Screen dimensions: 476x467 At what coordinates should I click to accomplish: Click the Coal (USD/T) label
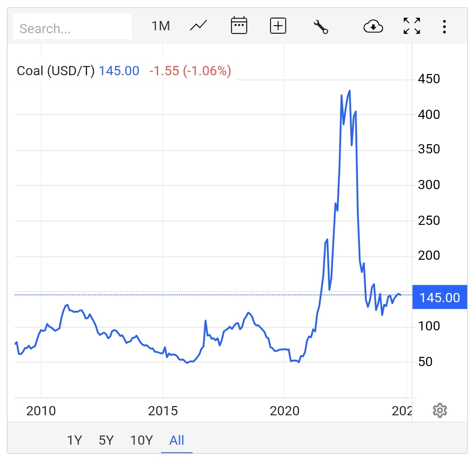pos(56,71)
